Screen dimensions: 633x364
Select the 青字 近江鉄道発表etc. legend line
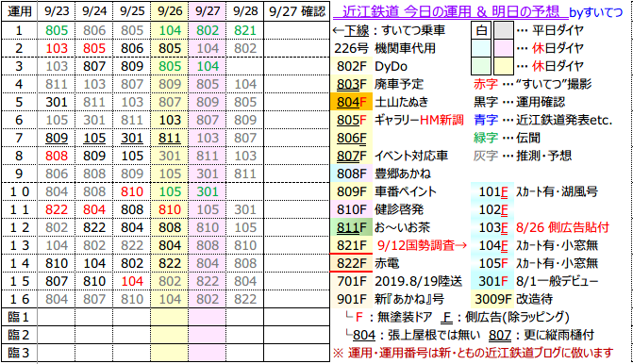tap(543, 120)
